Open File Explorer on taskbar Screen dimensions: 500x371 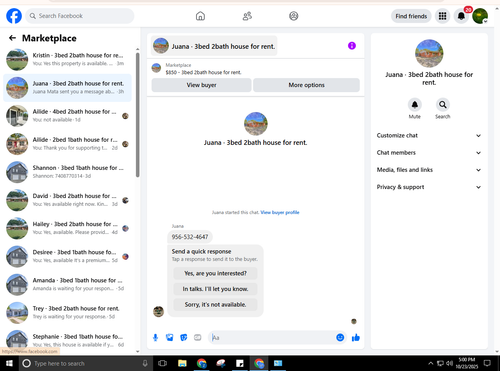point(182,363)
